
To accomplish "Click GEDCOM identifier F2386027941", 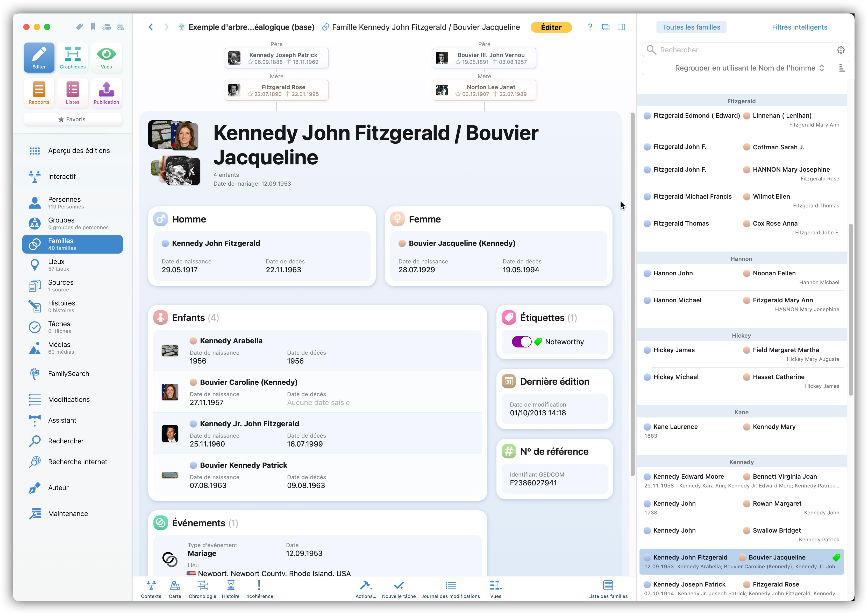I will pyautogui.click(x=533, y=483).
